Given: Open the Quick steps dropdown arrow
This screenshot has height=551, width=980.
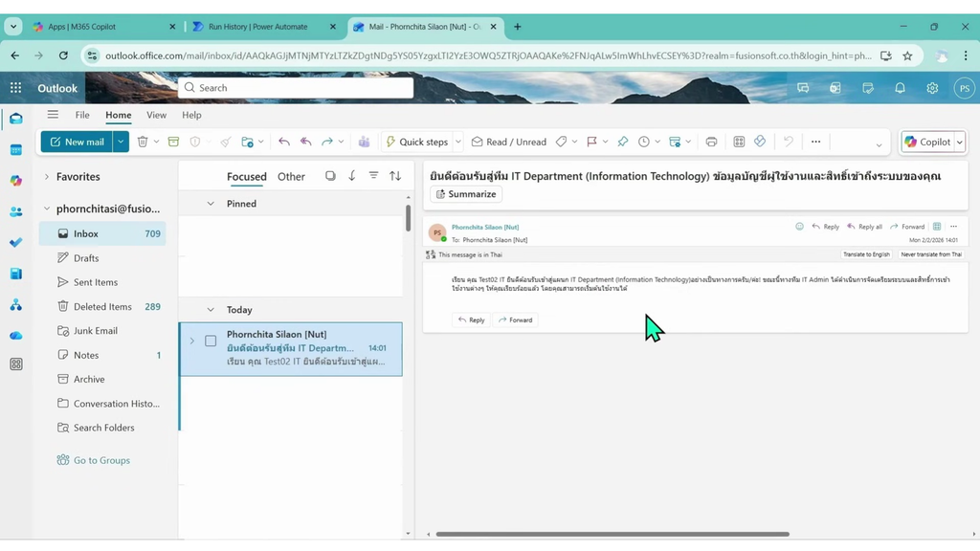Looking at the screenshot, I should [x=458, y=142].
